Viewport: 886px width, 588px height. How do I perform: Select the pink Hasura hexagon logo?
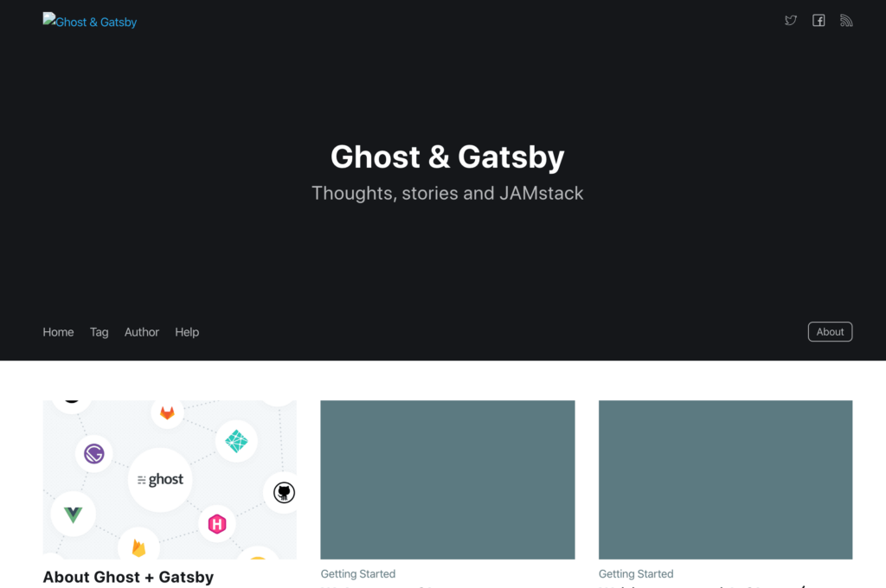point(217,523)
